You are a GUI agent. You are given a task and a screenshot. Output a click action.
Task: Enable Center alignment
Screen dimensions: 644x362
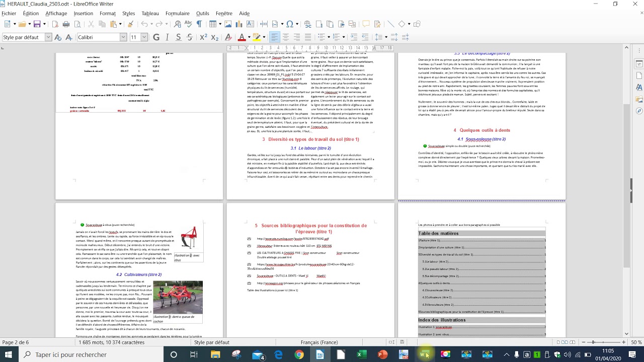[x=286, y=37]
